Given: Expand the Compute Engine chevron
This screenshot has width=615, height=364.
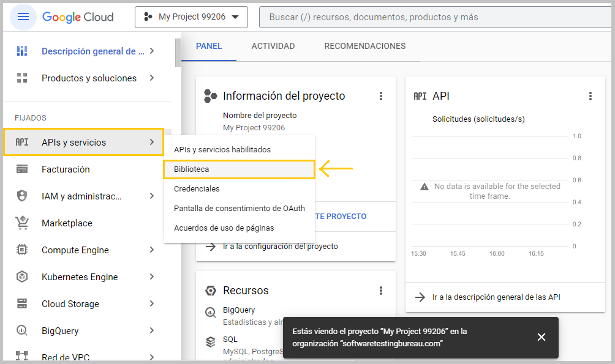Looking at the screenshot, I should 152,250.
